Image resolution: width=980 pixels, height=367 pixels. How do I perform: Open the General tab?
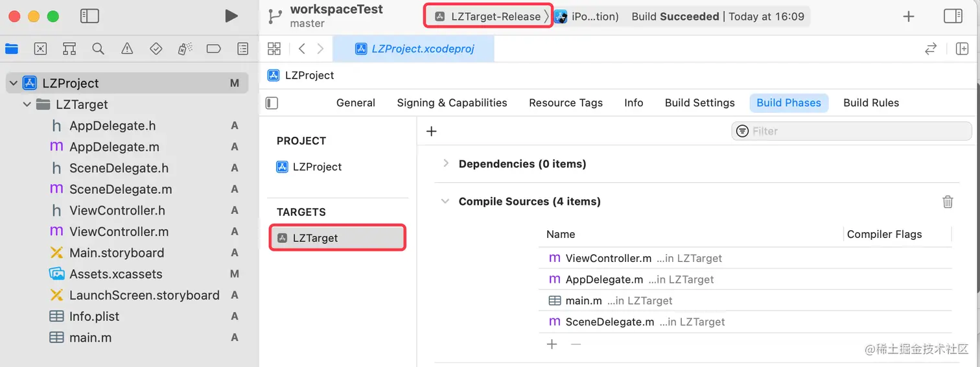pos(356,102)
